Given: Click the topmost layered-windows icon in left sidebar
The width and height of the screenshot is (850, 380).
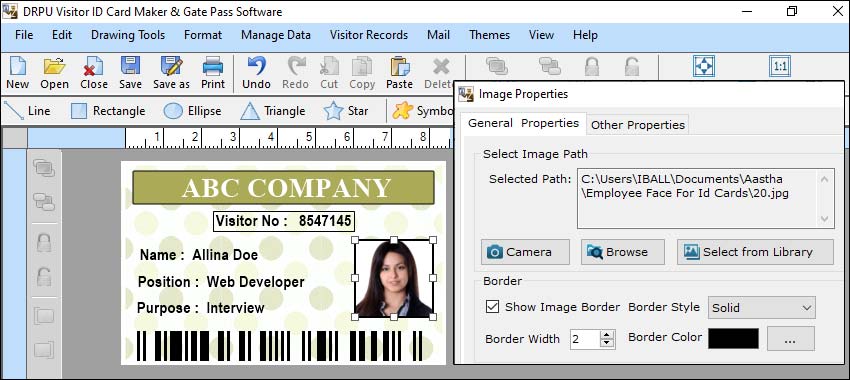Looking at the screenshot, I should [44, 168].
